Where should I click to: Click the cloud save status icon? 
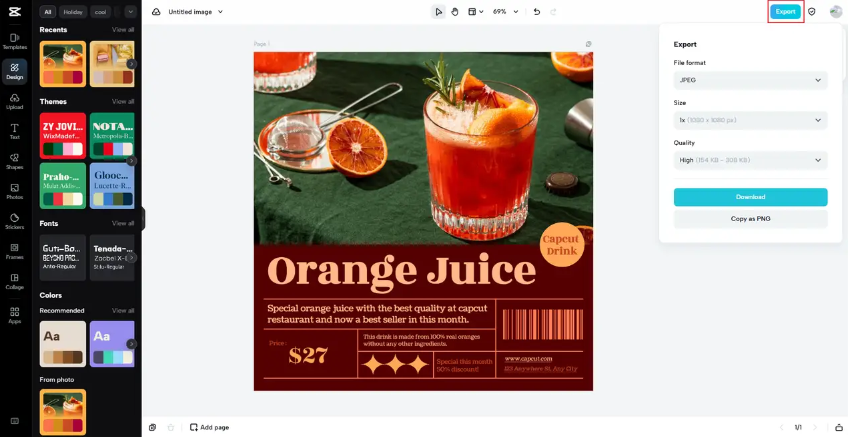coord(156,12)
